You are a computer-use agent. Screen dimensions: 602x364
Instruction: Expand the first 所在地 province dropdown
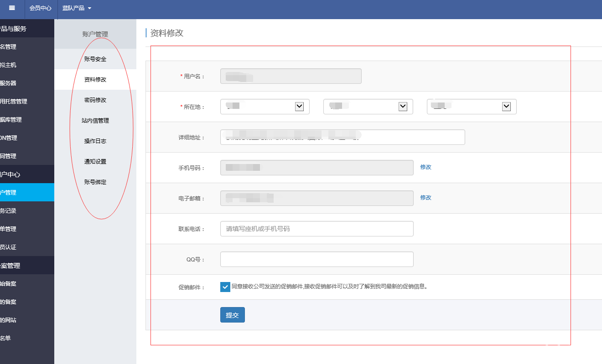point(265,107)
